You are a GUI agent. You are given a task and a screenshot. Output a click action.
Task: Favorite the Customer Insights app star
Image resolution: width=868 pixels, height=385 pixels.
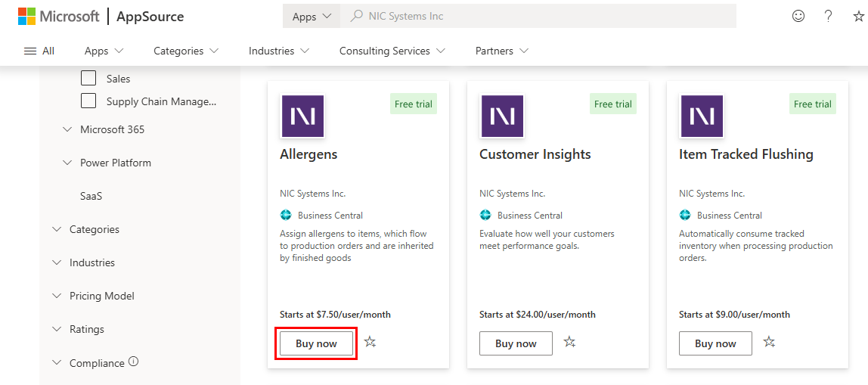point(569,342)
